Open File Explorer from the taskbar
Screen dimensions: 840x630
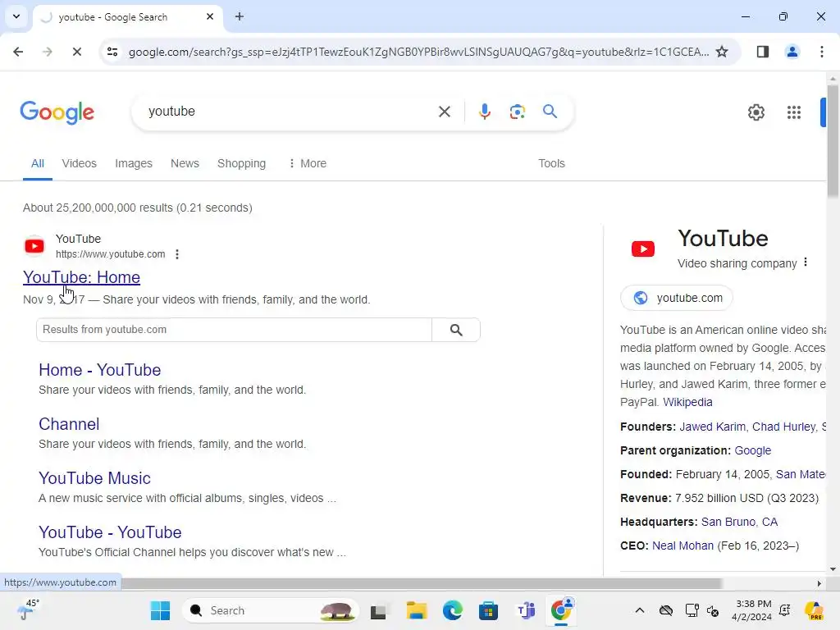pos(416,610)
